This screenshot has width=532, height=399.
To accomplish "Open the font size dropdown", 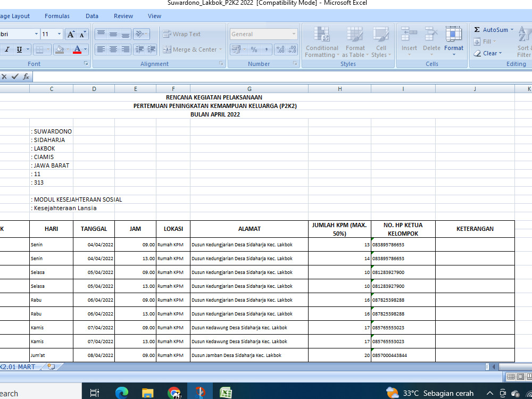I will click(59, 34).
